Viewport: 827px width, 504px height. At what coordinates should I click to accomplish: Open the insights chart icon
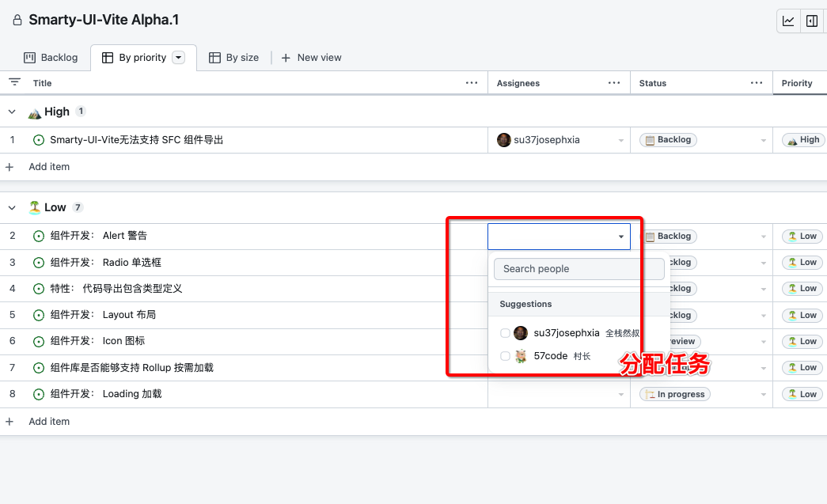[x=788, y=21]
